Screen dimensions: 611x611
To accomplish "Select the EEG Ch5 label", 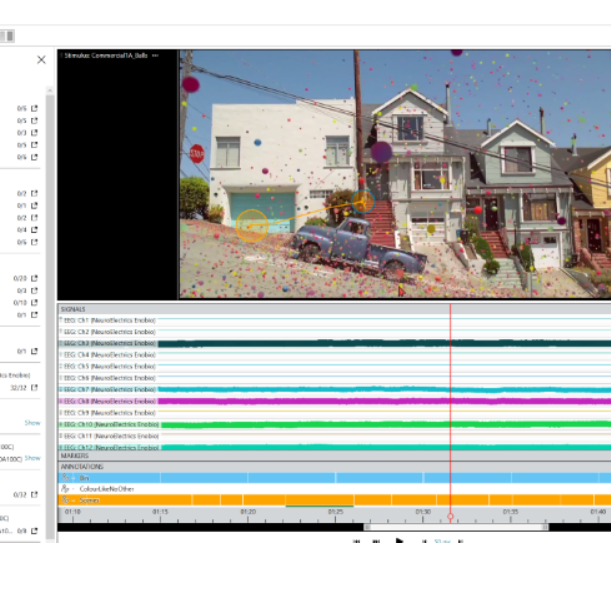I will pos(109,366).
